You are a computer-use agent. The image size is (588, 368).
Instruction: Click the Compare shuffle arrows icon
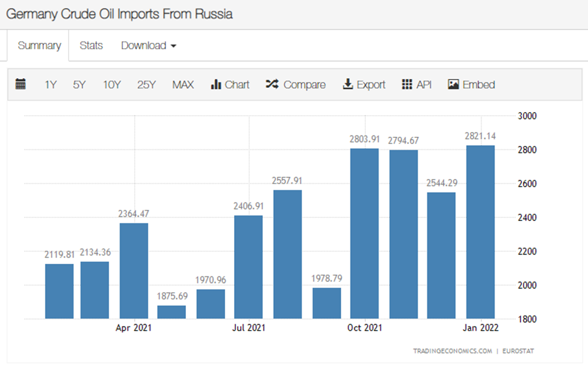[x=272, y=84]
